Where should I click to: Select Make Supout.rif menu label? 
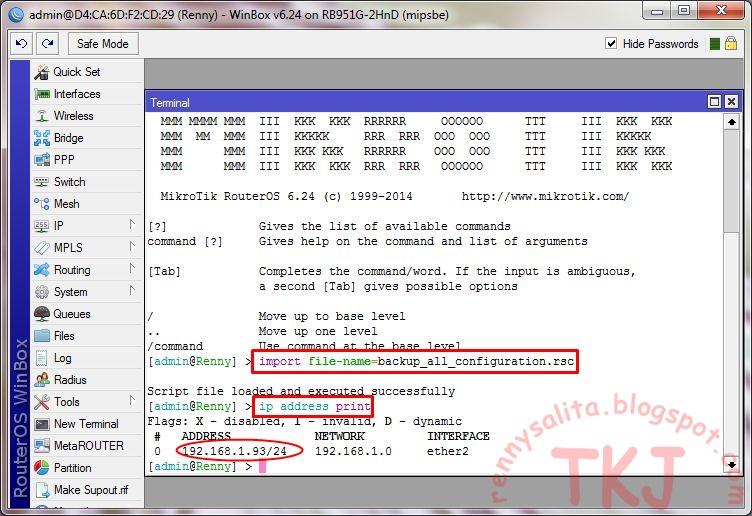[91, 490]
